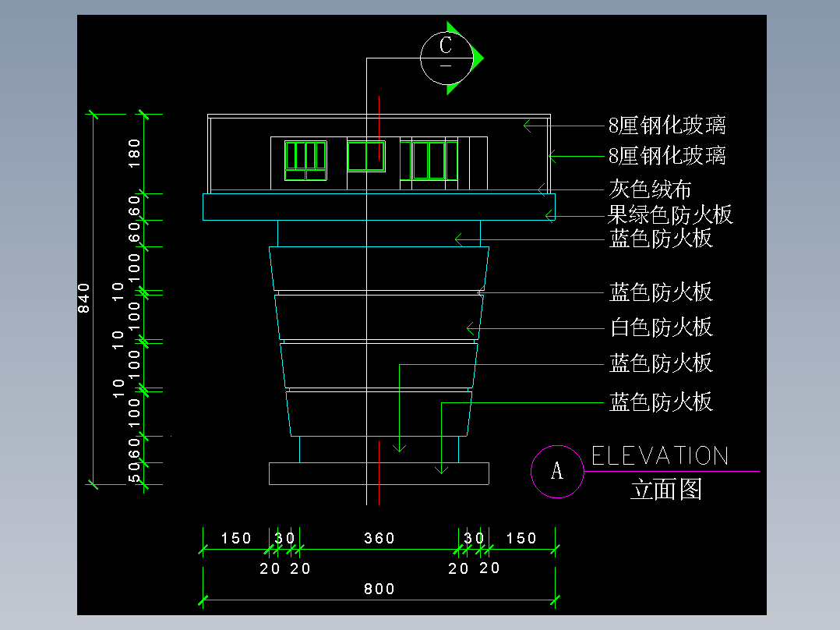This screenshot has width=840, height=630.
Task: Click the 360 horizontal dimension value
Action: (x=379, y=538)
